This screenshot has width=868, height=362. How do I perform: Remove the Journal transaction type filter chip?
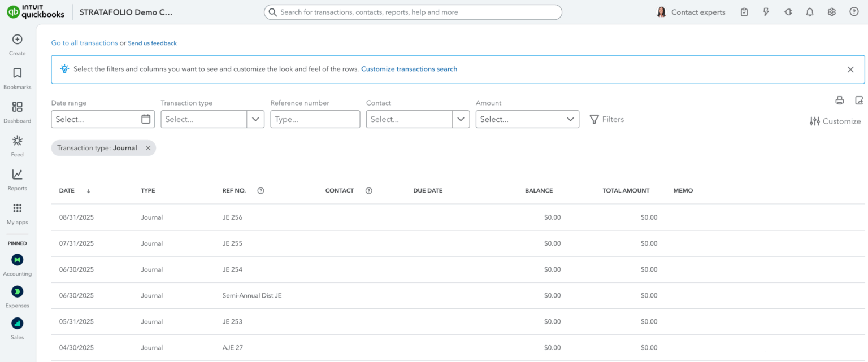click(x=149, y=147)
